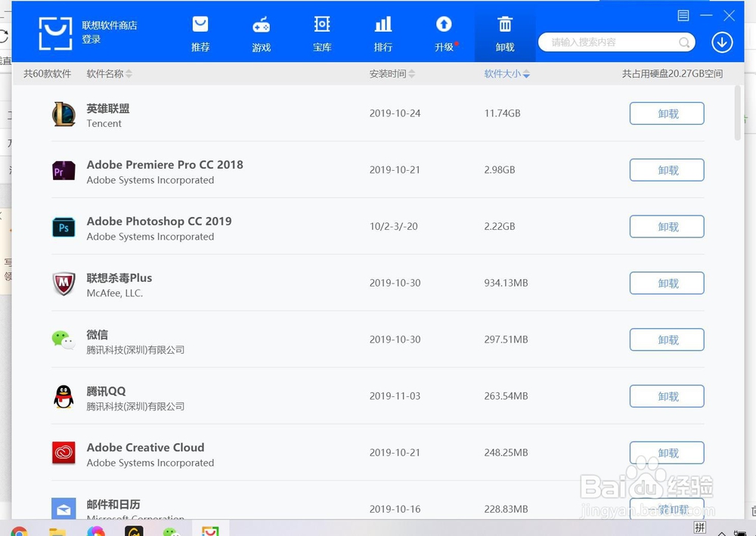Viewport: 756px width, 536px height.
Task: Select the 联想杀毒Plus name
Action: pos(119,278)
